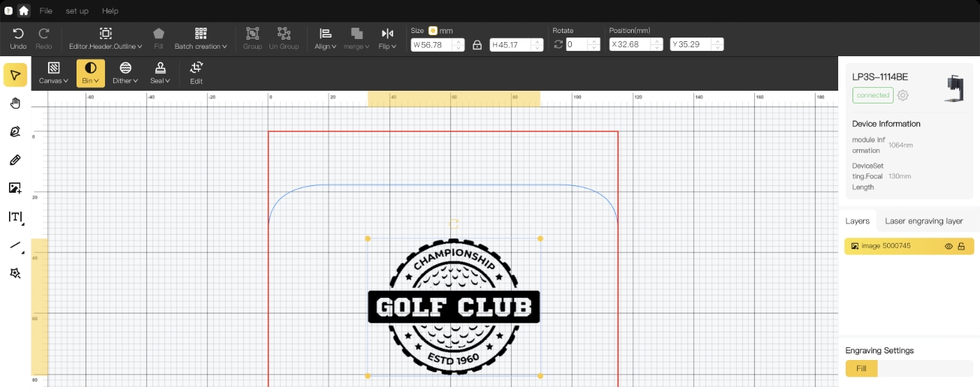The height and width of the screenshot is (387, 980).
Task: Switch to Laser engraving layer tab
Action: pyautogui.click(x=924, y=221)
